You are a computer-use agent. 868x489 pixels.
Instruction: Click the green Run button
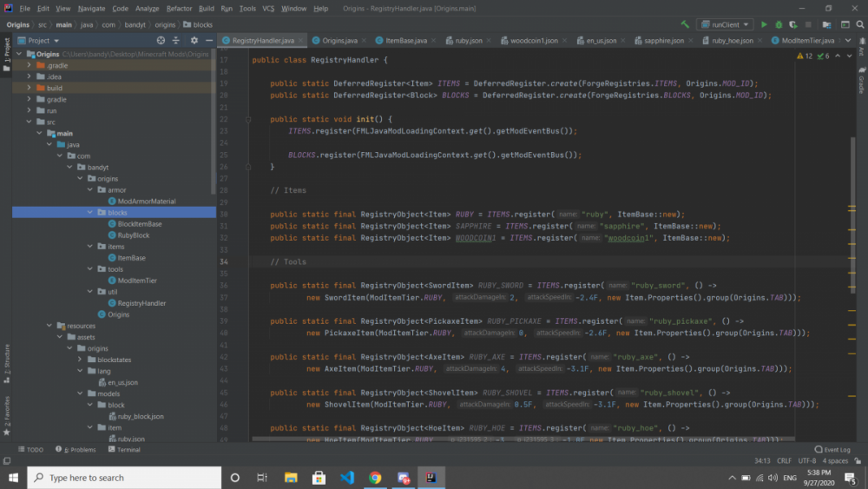765,25
